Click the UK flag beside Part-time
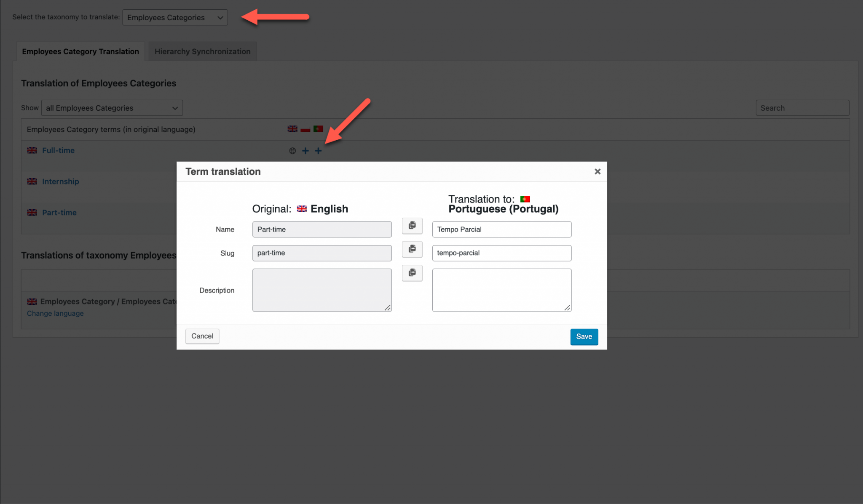The width and height of the screenshot is (863, 504). pos(32,213)
